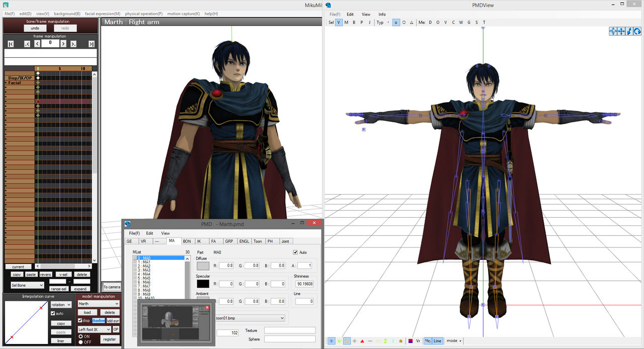The width and height of the screenshot is (644, 349).
Task: Click the black Specular color swatch
Action: pos(202,284)
